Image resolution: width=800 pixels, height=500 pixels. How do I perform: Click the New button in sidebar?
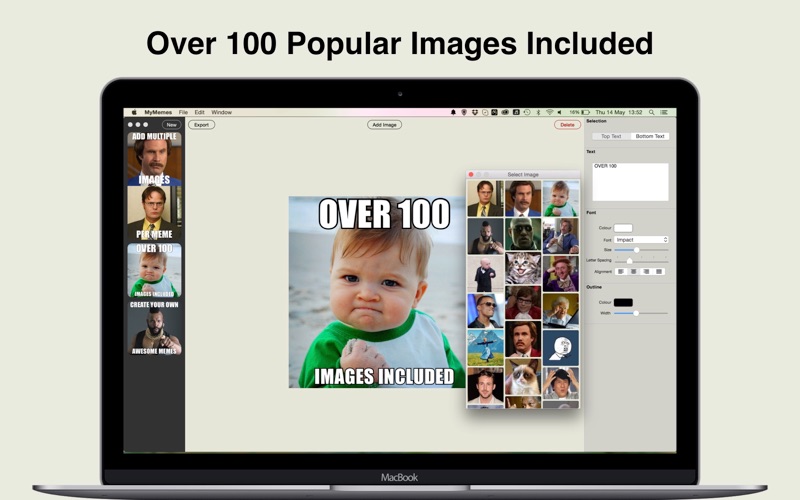(x=171, y=124)
